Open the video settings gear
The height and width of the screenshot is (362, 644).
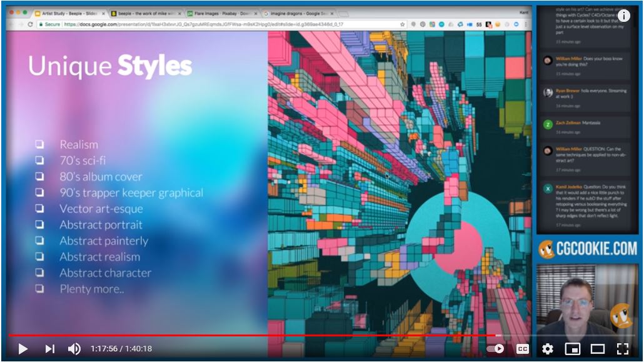(x=548, y=349)
